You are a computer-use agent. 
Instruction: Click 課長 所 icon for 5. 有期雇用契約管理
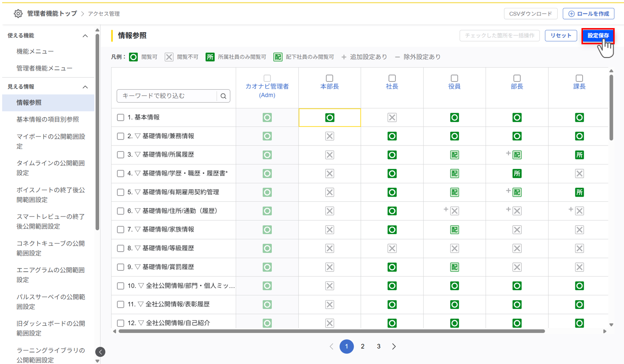click(x=579, y=192)
